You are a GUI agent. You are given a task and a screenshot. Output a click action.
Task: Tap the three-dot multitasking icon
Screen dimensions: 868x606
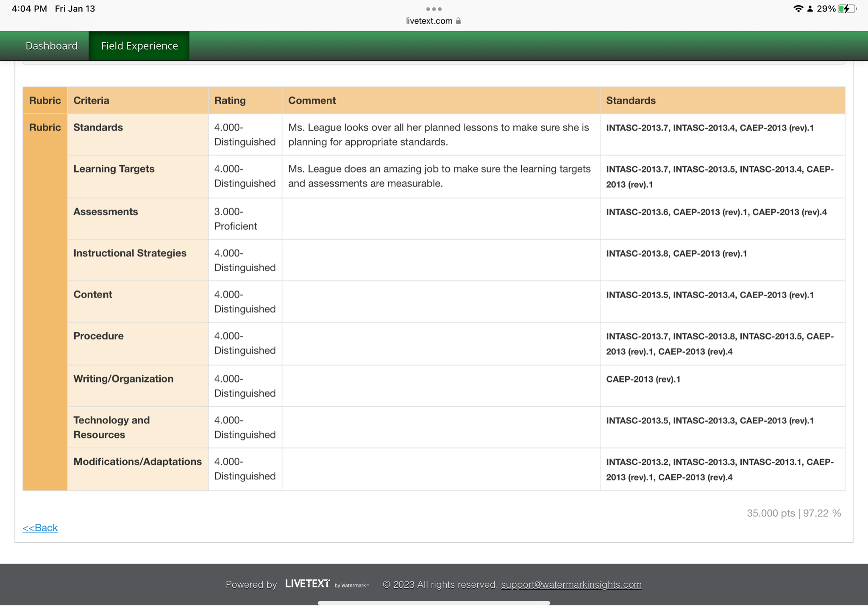[x=434, y=9]
